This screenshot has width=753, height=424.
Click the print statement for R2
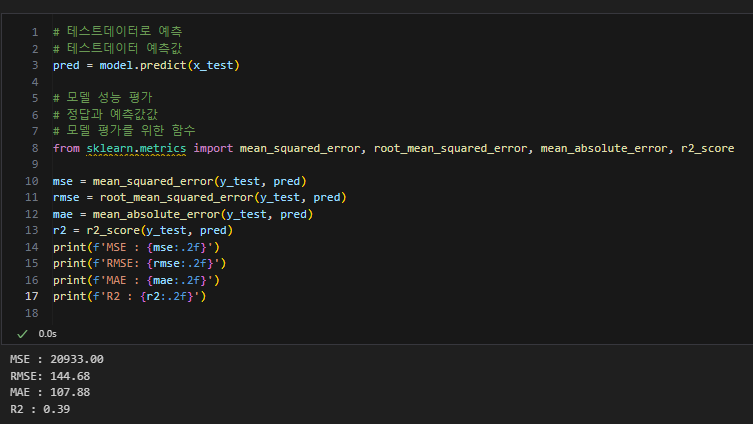pos(130,296)
